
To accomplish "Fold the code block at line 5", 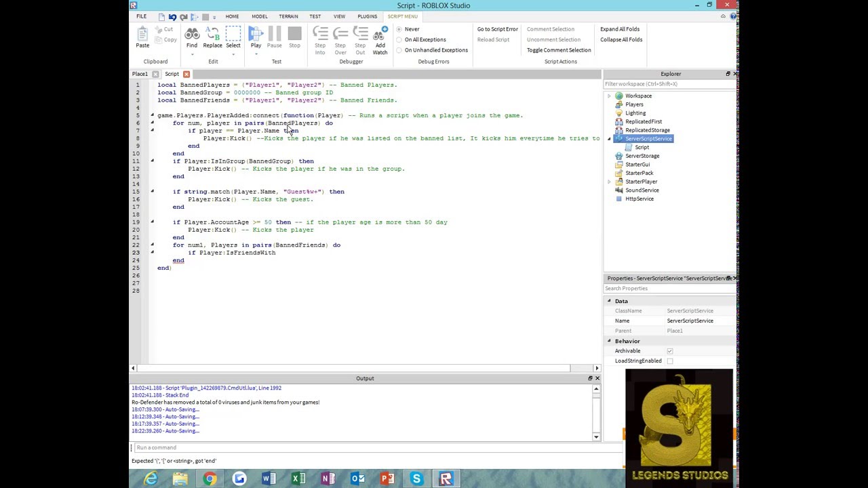I will tap(152, 115).
